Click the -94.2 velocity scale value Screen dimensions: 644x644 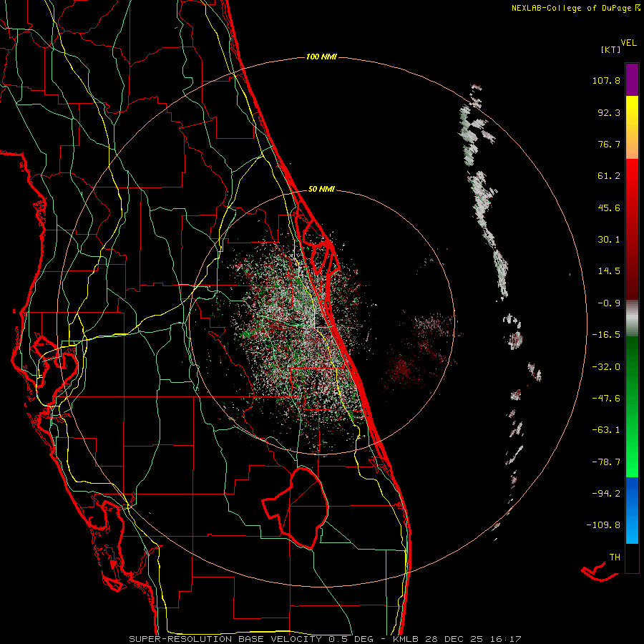(606, 494)
